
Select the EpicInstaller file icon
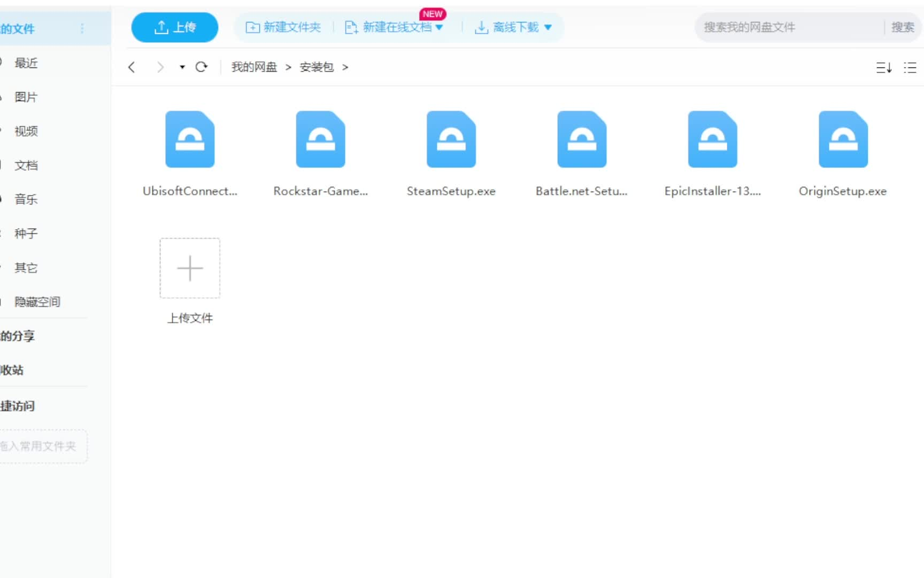tap(713, 139)
